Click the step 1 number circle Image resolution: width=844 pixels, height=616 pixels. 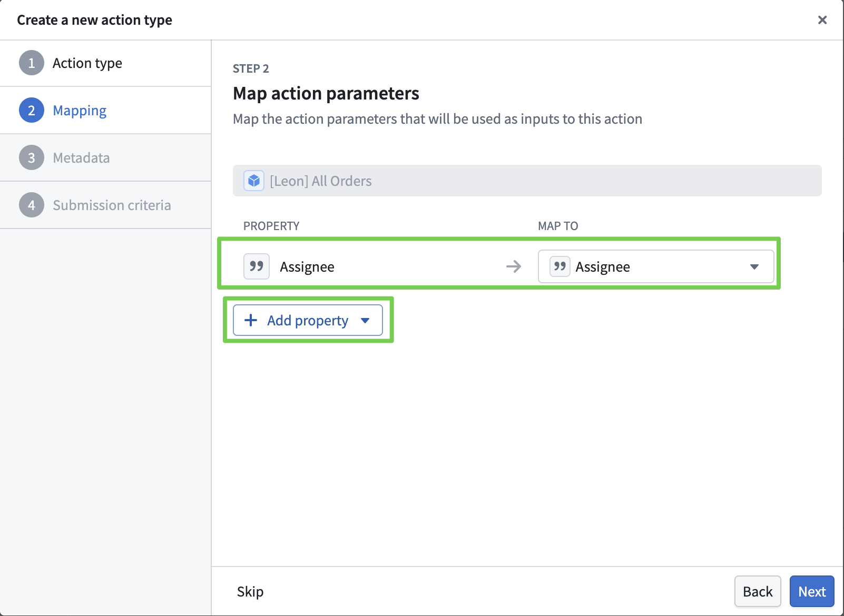coord(32,63)
